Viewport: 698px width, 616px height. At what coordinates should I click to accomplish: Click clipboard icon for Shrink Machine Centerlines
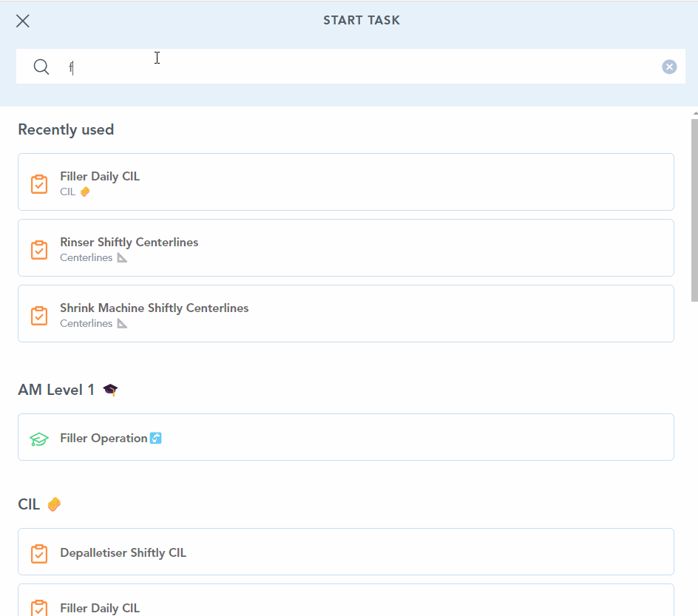pos(39,315)
